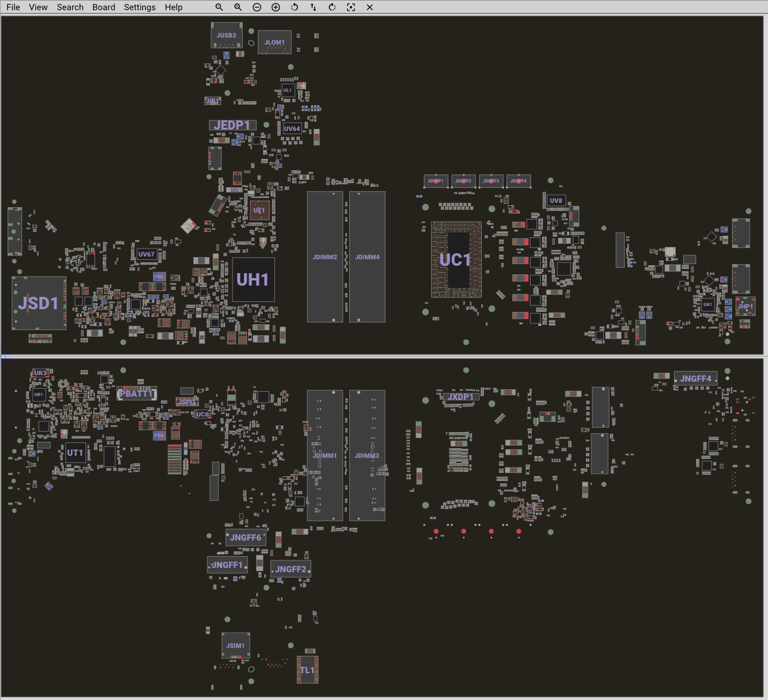Open the Search menu
Screen dimensions: 768x700
[70, 7]
